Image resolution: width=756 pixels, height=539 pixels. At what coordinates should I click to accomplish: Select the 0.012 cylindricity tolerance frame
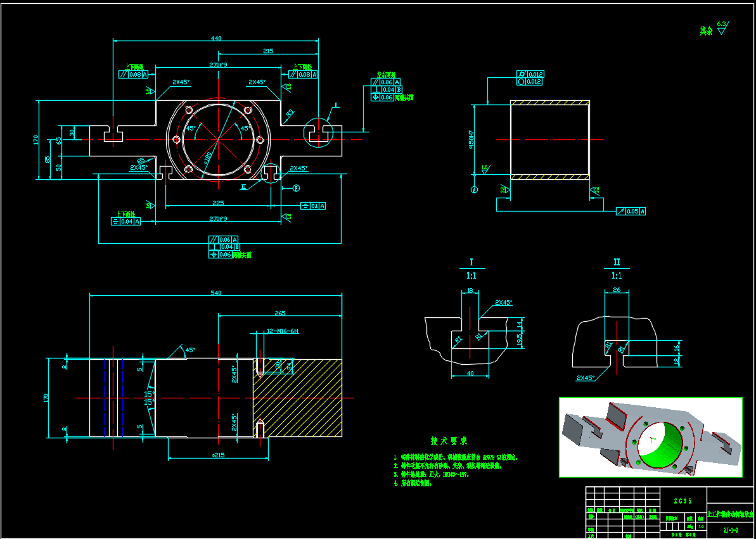coord(530,82)
